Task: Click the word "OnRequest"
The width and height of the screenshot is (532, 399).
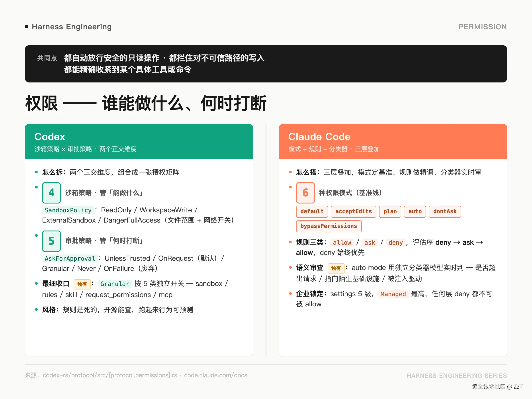Action: click(x=176, y=258)
